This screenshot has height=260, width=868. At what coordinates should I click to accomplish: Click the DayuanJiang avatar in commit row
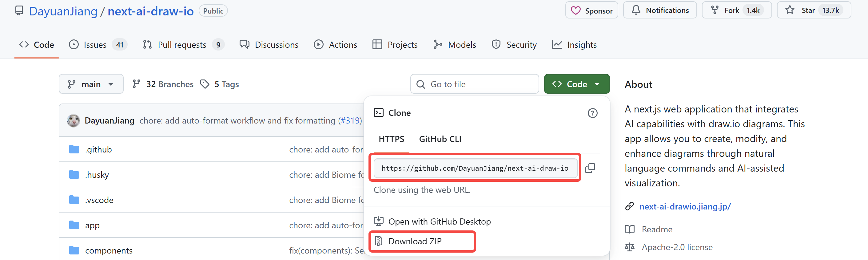tap(74, 120)
